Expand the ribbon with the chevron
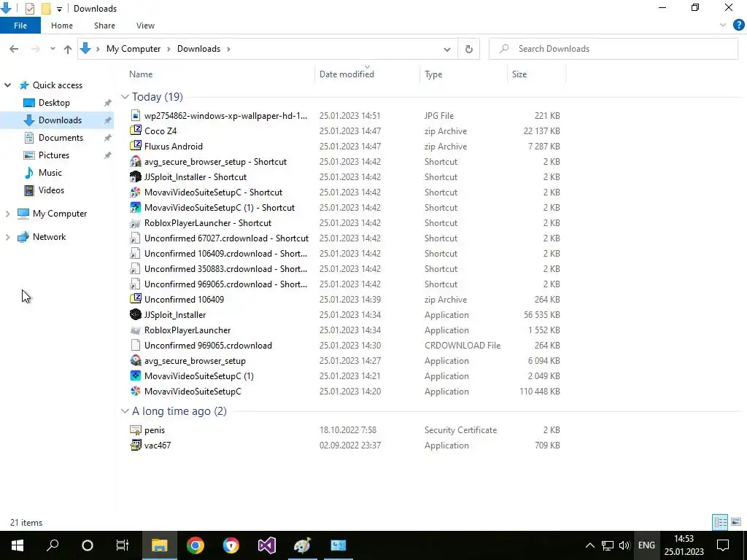The width and height of the screenshot is (747, 560). (x=723, y=26)
